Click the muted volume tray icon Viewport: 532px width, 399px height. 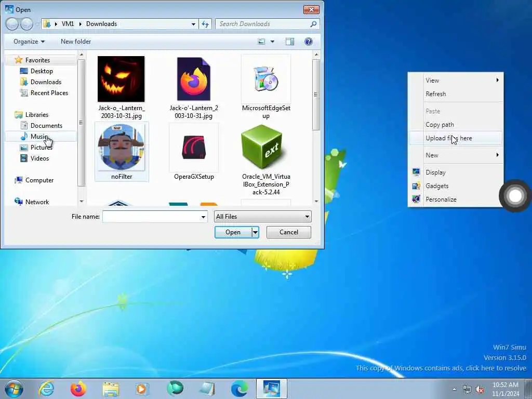tap(480, 390)
